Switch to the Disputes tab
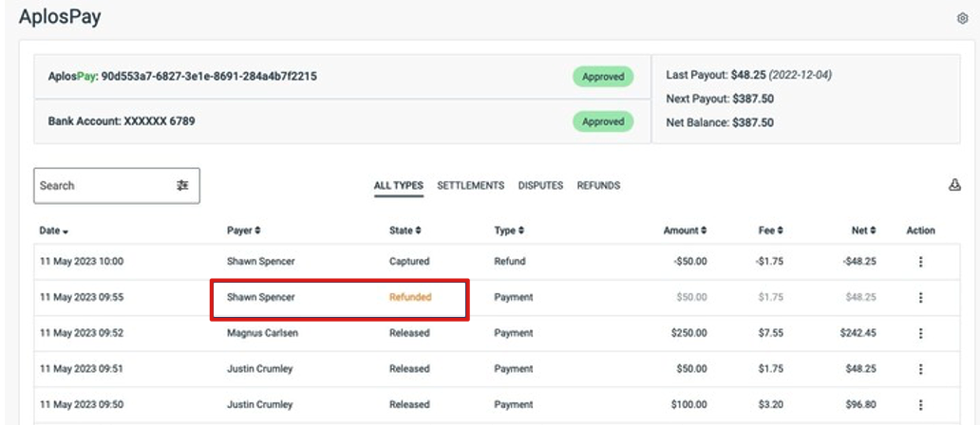 coord(540,185)
